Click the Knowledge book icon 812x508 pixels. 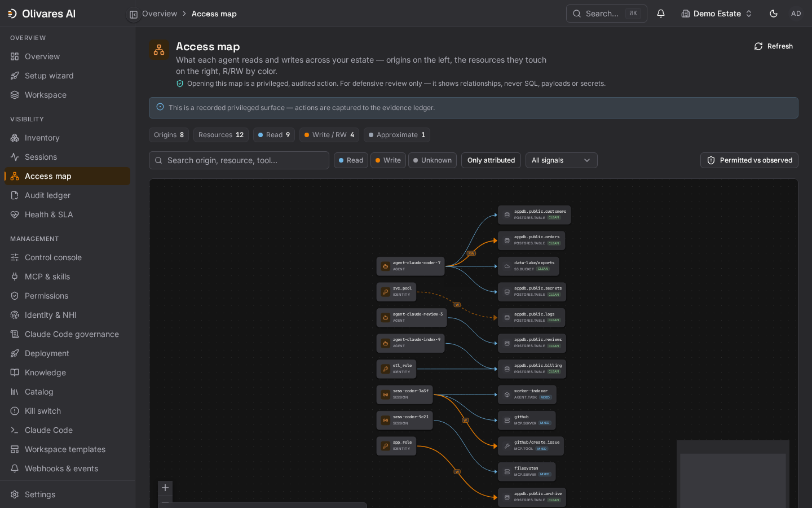[15, 373]
